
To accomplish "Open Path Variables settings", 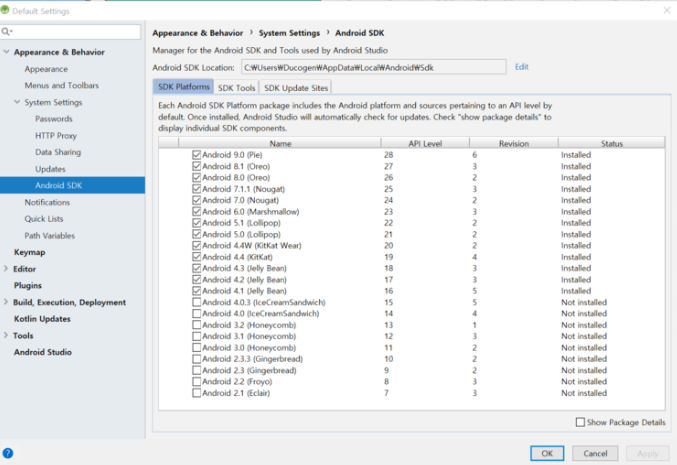I will pyautogui.click(x=50, y=236).
